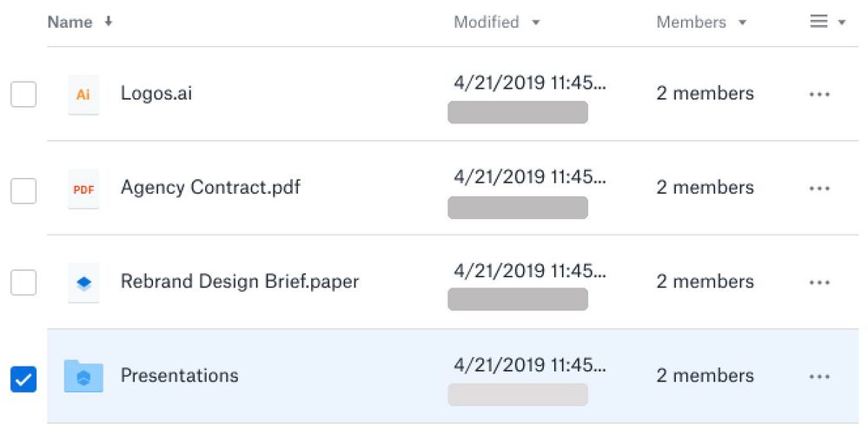The width and height of the screenshot is (868, 437).
Task: Open more options for Agency Contract.pdf
Action: coord(818,189)
